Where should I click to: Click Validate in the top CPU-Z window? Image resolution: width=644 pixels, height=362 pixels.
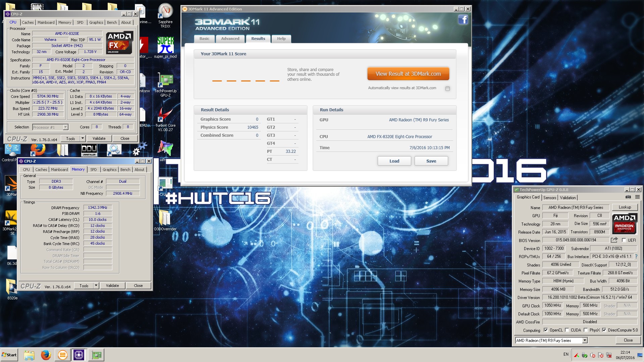99,138
